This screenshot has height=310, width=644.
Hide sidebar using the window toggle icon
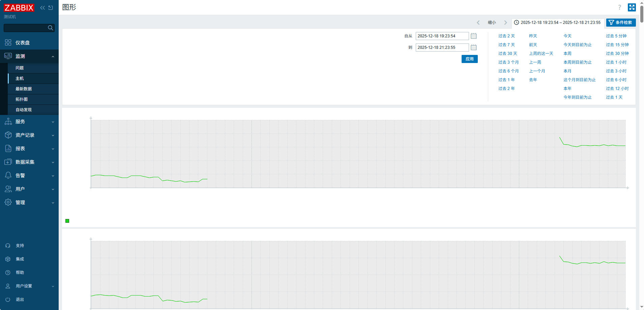[x=51, y=8]
